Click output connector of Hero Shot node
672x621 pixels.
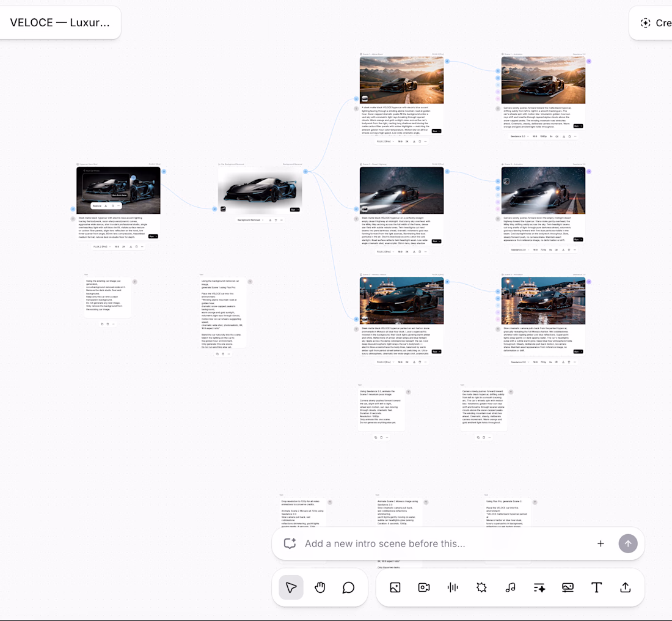point(164,172)
